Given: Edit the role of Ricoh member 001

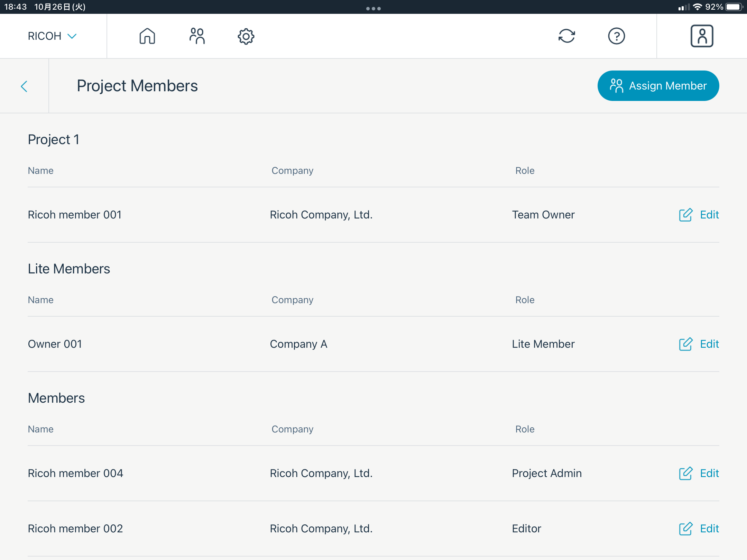Looking at the screenshot, I should click(699, 214).
